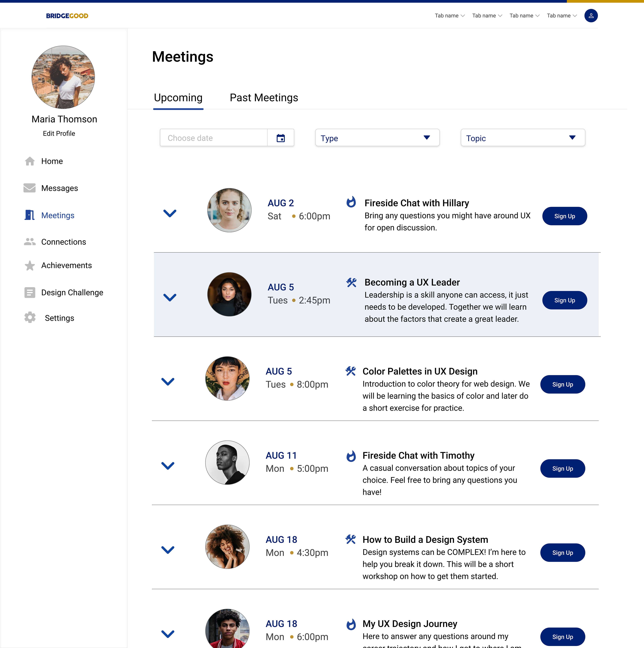This screenshot has width=644, height=648.
Task: Expand the Aug 2 Fireside Chat row
Action: click(170, 213)
